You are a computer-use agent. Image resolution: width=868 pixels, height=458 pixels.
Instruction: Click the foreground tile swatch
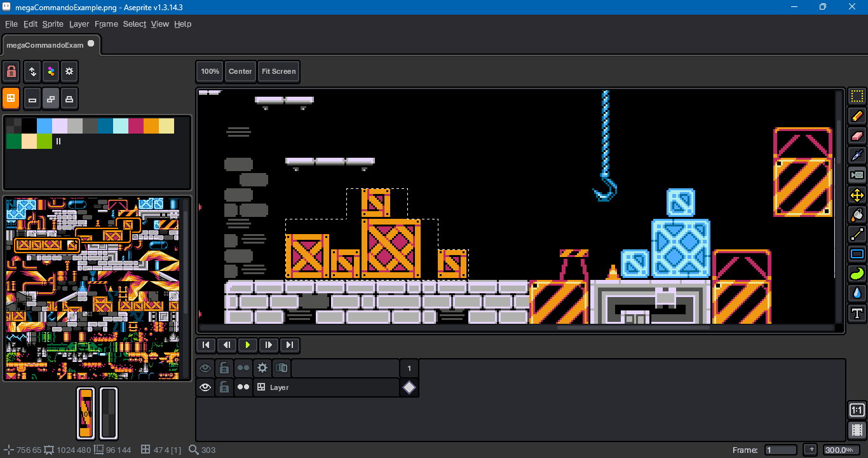tap(86, 413)
